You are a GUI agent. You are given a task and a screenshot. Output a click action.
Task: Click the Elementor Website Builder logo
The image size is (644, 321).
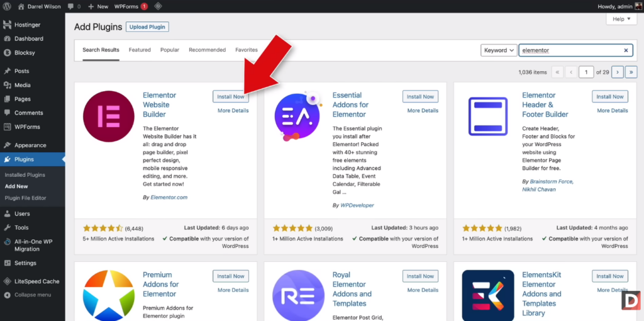click(109, 116)
